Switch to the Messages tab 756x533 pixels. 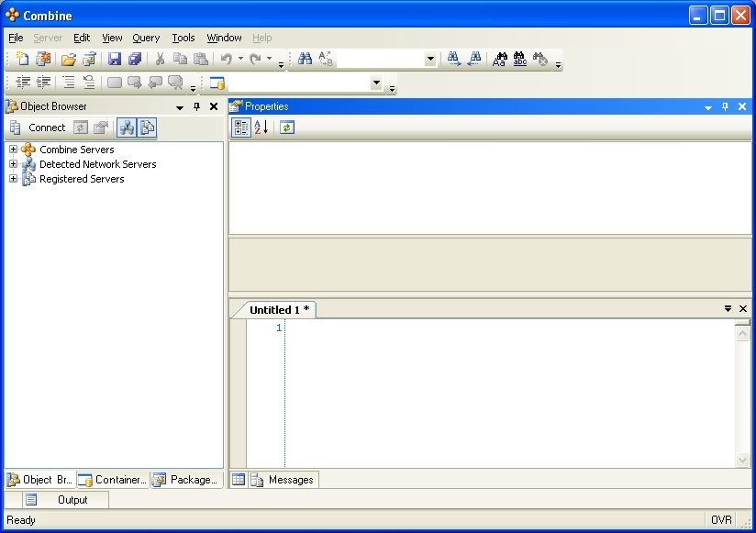(x=283, y=480)
